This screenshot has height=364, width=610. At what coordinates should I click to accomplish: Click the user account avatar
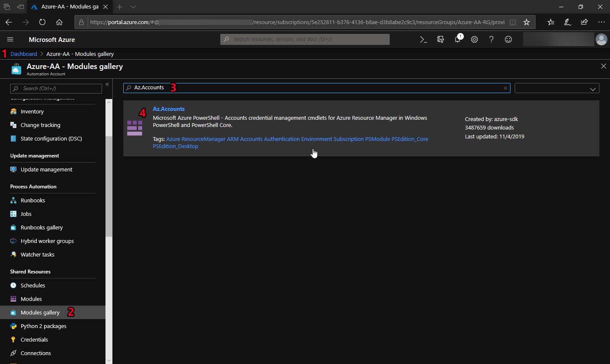(601, 39)
